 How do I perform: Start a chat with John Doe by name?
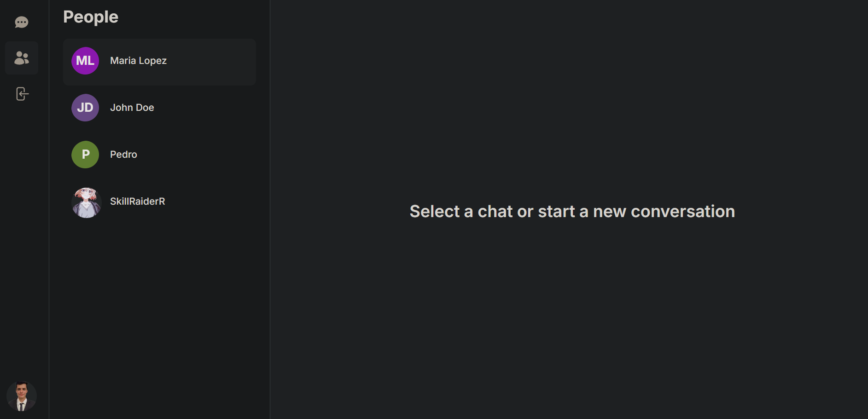pos(132,108)
